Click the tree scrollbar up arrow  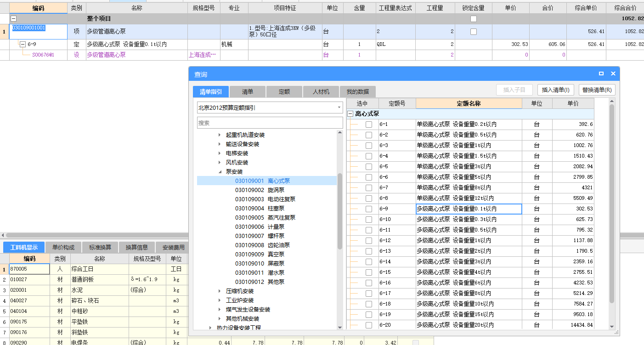[340, 132]
